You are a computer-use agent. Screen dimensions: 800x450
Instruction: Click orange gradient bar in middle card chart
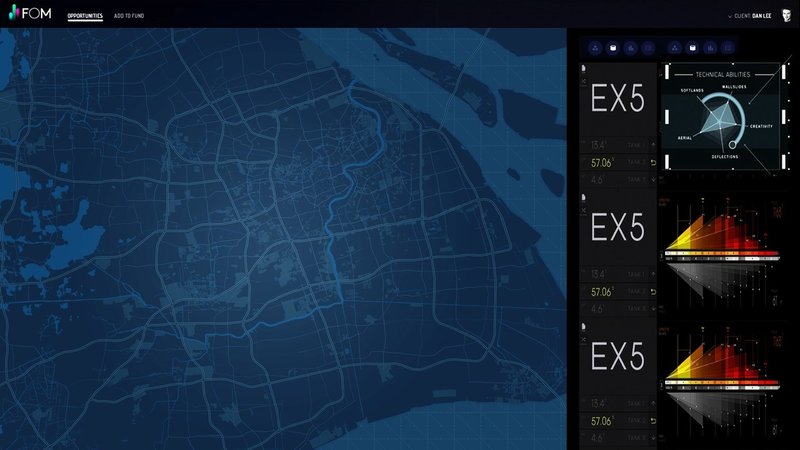pyautogui.click(x=722, y=253)
